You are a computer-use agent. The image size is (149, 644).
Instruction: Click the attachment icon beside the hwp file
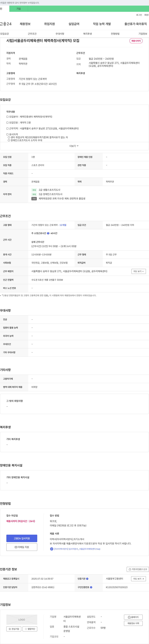click(52, 549)
